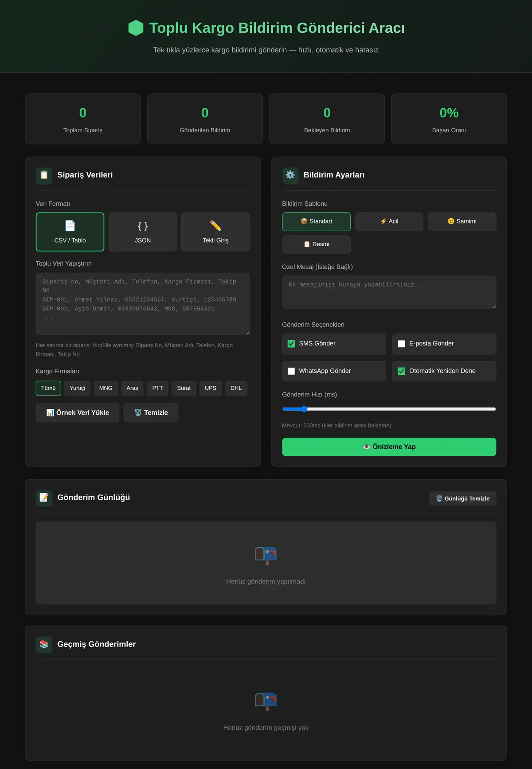This screenshot has height=769, width=532.
Task: Choose the Tekli Giriş format option
Action: click(x=216, y=232)
